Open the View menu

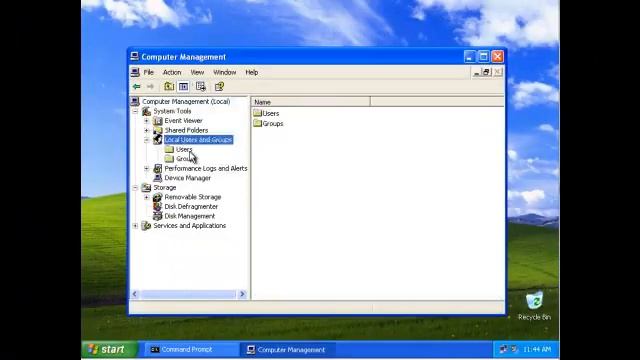[197, 72]
